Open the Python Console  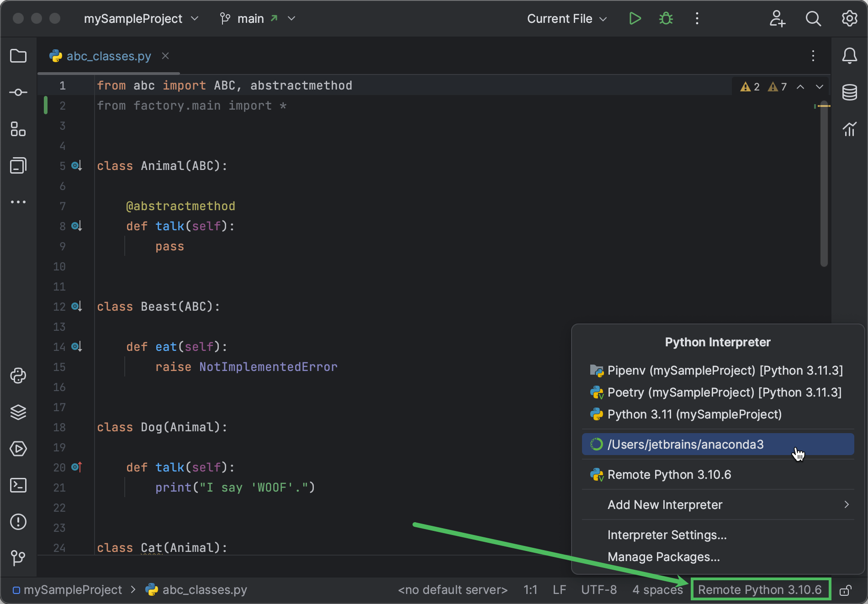tap(18, 376)
